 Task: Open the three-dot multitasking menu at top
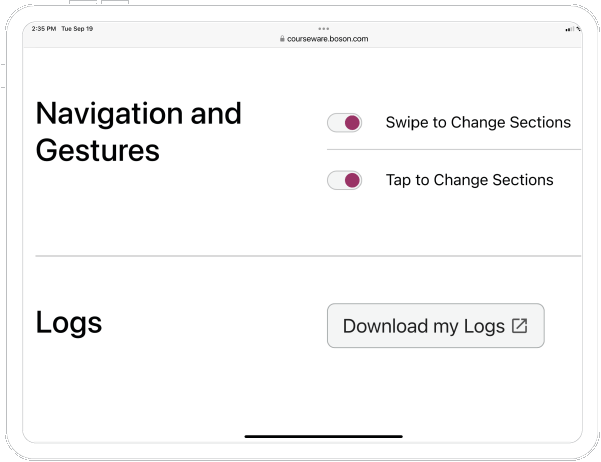323,28
